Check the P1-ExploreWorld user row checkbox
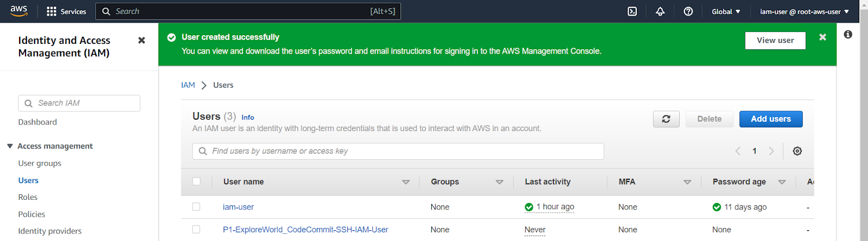868x241 pixels. 196,229
